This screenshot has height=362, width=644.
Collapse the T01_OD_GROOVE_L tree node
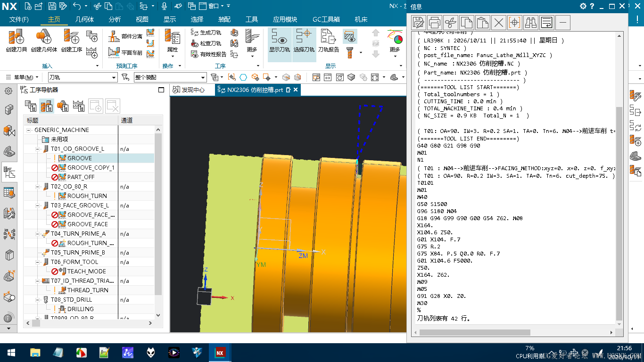click(39, 148)
